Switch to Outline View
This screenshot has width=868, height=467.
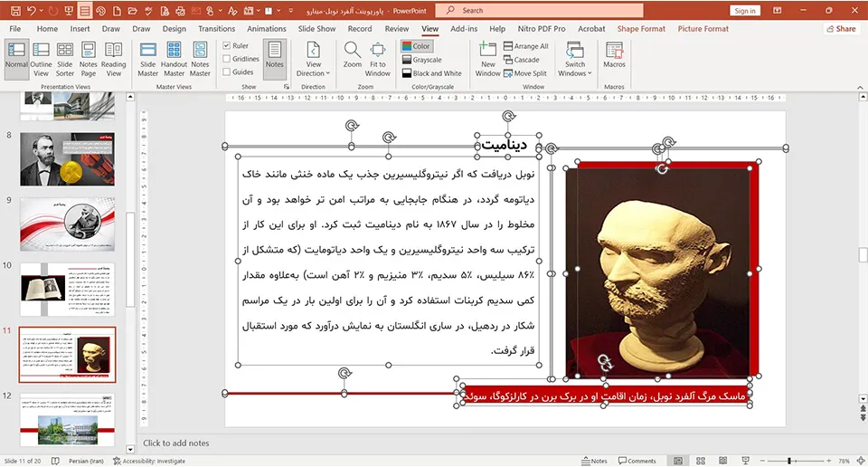(x=41, y=59)
